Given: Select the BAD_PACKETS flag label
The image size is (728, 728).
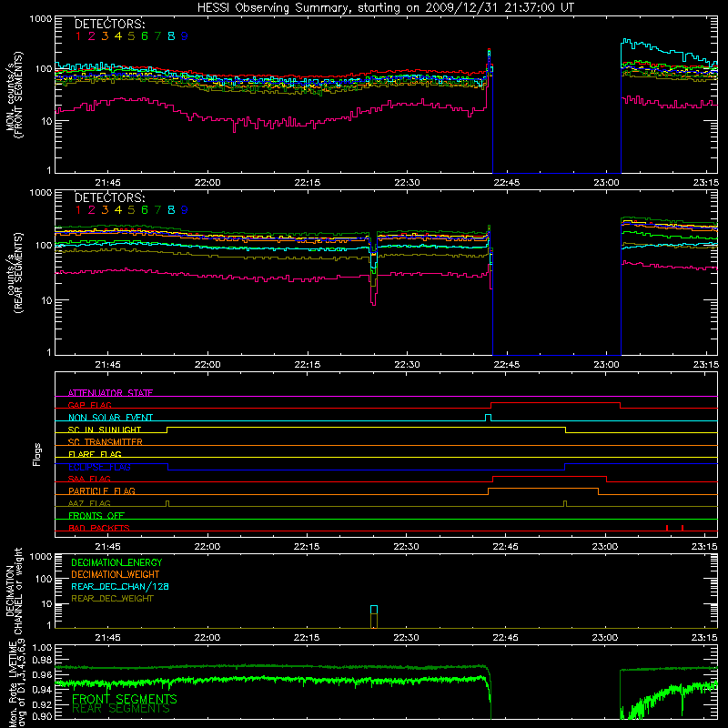Looking at the screenshot, I should (99, 529).
